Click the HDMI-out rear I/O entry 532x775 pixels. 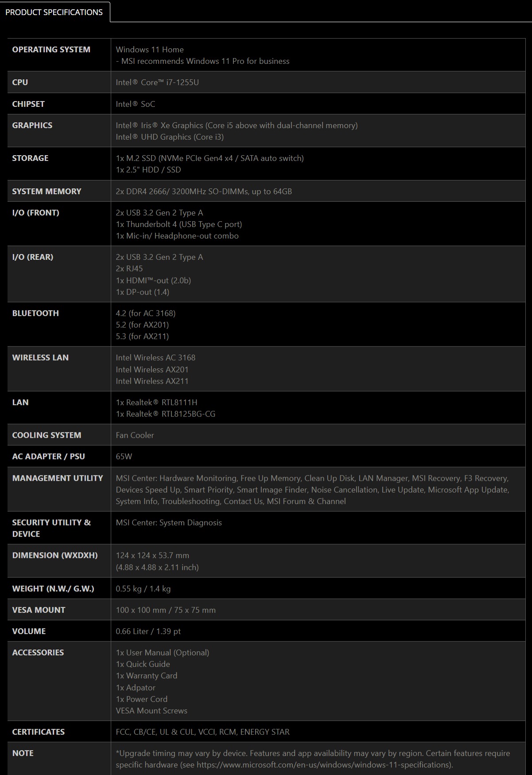pyautogui.click(x=153, y=280)
